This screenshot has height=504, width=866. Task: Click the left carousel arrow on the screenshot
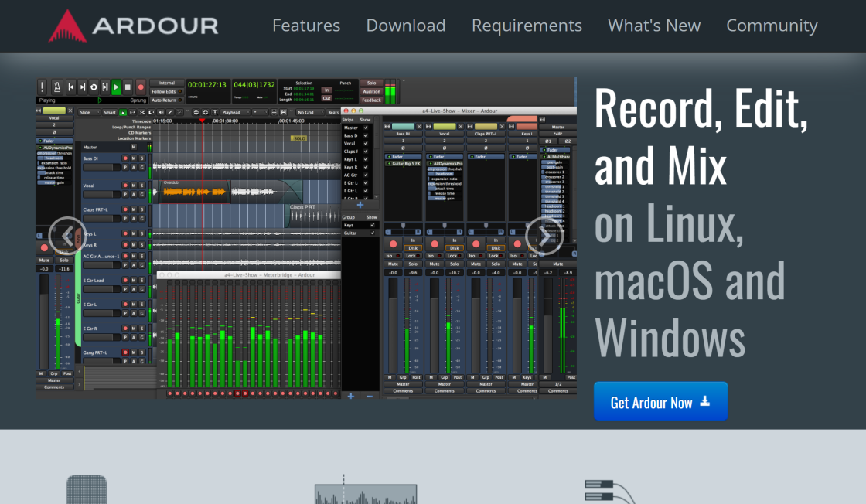67,236
